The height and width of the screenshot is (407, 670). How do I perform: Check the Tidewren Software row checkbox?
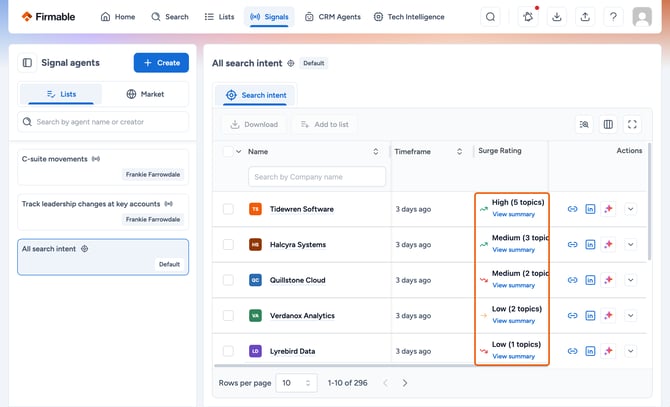pyautogui.click(x=228, y=209)
